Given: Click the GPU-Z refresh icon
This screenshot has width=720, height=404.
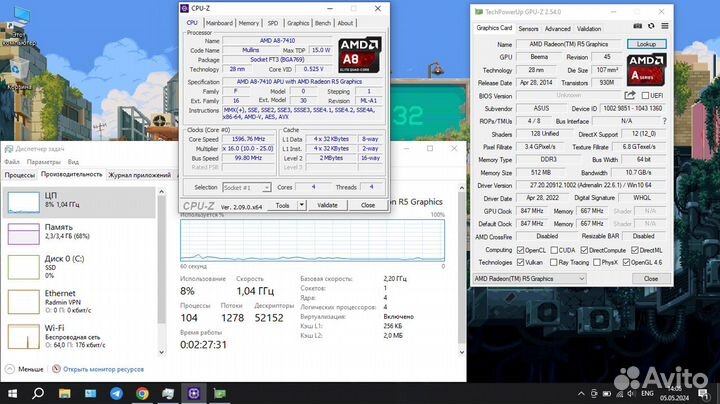Looking at the screenshot, I should coord(651,26).
